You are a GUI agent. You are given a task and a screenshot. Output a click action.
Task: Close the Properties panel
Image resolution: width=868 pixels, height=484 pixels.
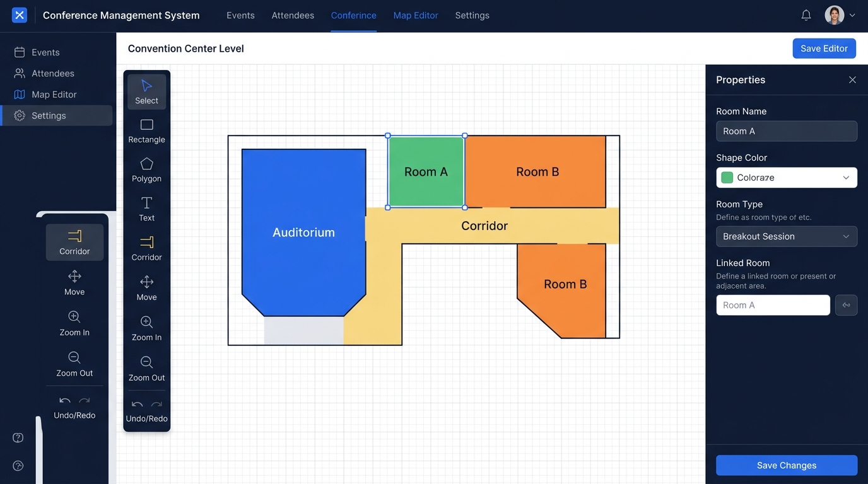pyautogui.click(x=852, y=80)
